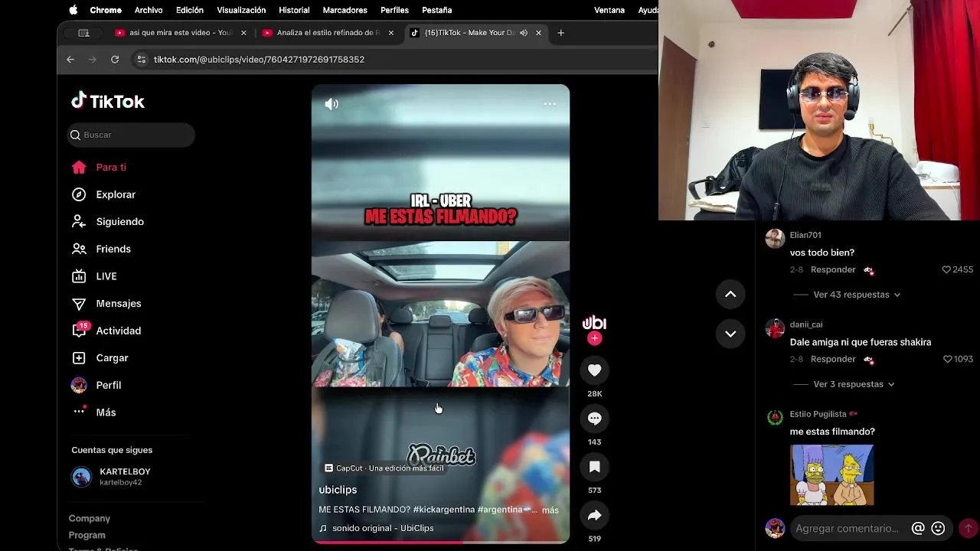Open the video three-dots options menu
The image size is (980, 551).
550,104
